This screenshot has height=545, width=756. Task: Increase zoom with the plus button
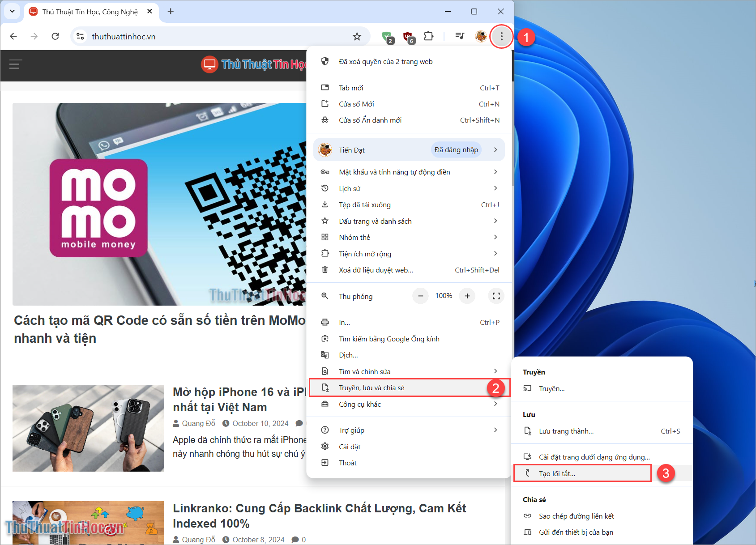pos(467,296)
